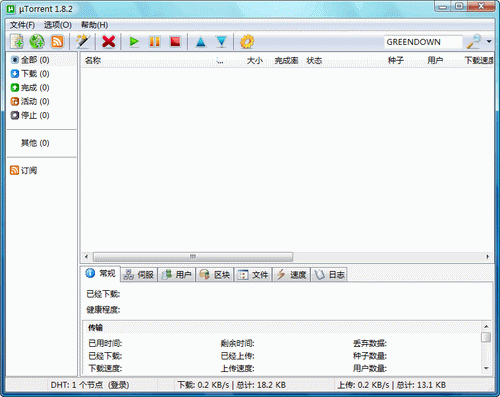Viewport: 500px width, 397px height.
Task: Click the 种子数量 label
Action: tap(370, 356)
